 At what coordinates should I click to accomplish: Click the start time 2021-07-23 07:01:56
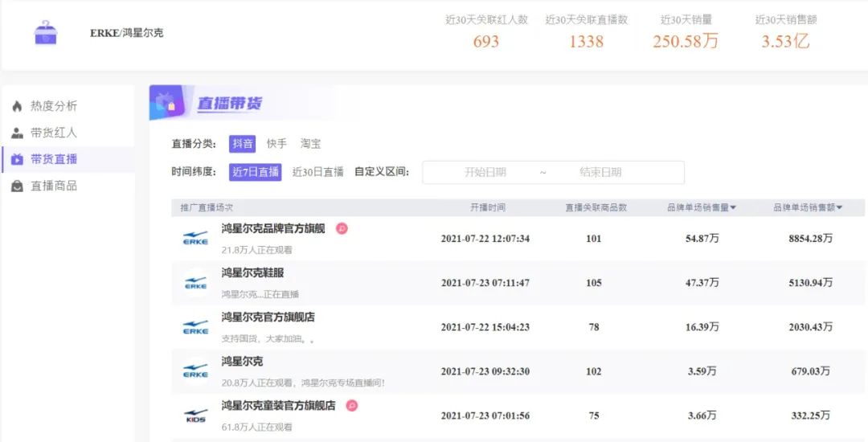pyautogui.click(x=485, y=415)
